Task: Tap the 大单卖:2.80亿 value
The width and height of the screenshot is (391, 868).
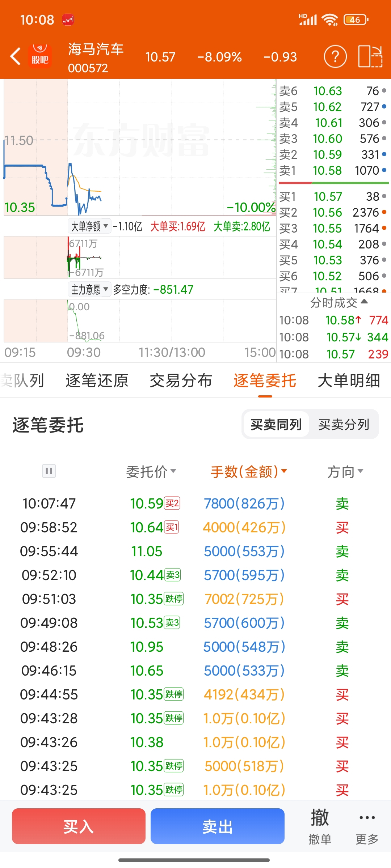Action: click(242, 226)
